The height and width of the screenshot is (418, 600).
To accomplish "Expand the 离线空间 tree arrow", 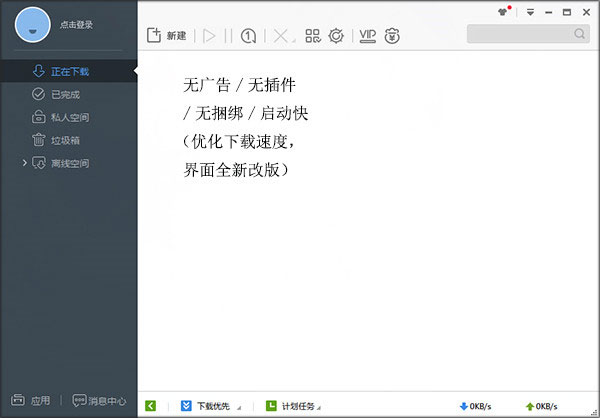I will point(24,163).
